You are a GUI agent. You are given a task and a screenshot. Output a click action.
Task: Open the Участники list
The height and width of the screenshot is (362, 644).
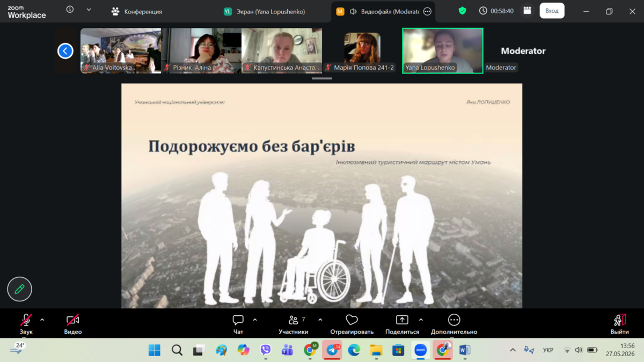point(294,324)
